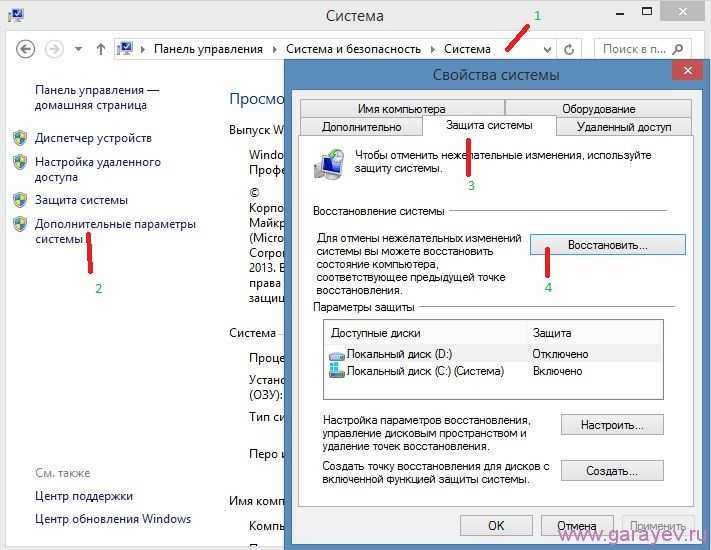Viewport: 711px width, 550px height.
Task: Click the System window title icon
Action: tap(16, 15)
